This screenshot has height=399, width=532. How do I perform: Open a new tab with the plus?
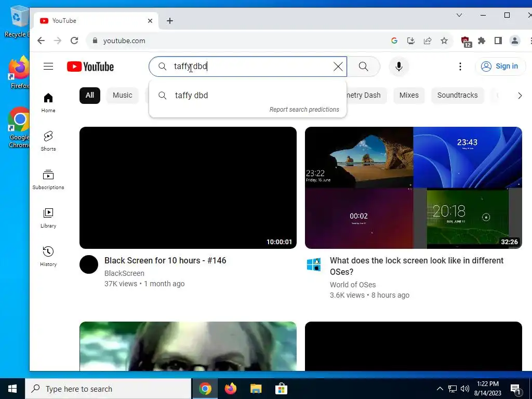[x=170, y=21]
